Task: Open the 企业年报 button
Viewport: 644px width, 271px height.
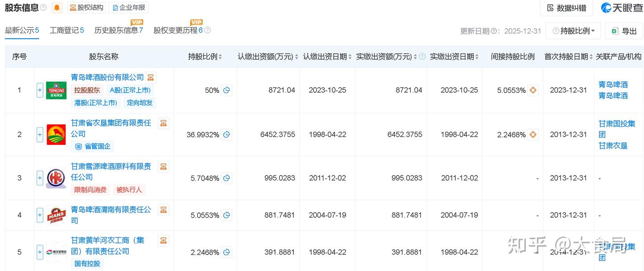Action: 128,8
